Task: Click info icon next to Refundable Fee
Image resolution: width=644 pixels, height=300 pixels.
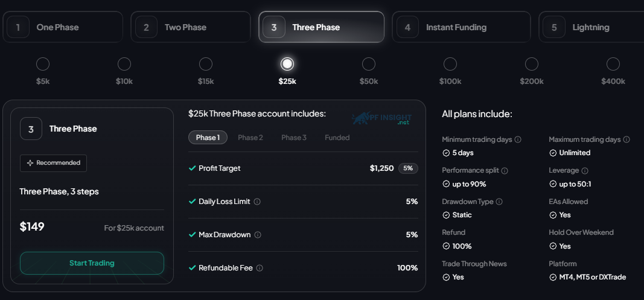Action: click(260, 268)
